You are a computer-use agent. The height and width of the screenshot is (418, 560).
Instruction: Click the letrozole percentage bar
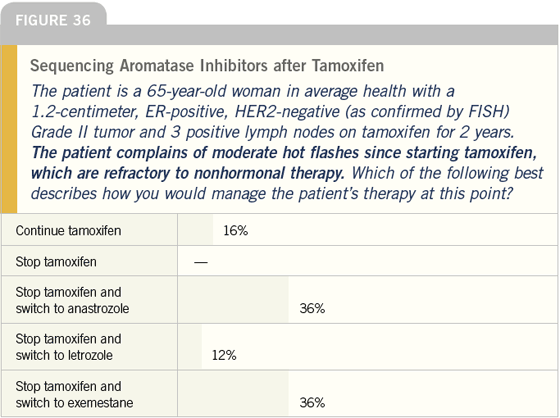[190, 347]
